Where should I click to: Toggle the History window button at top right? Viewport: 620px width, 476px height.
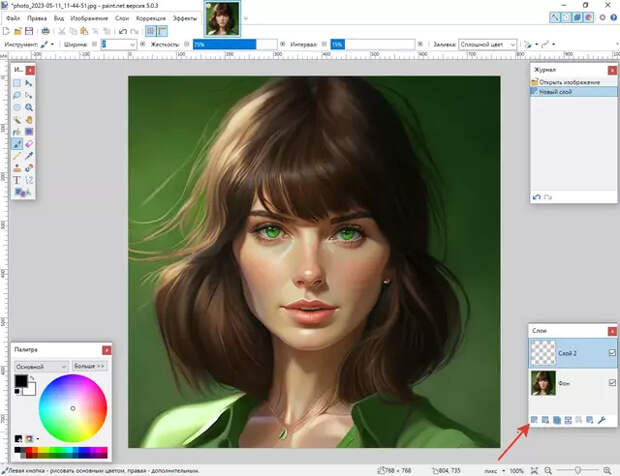pos(566,17)
